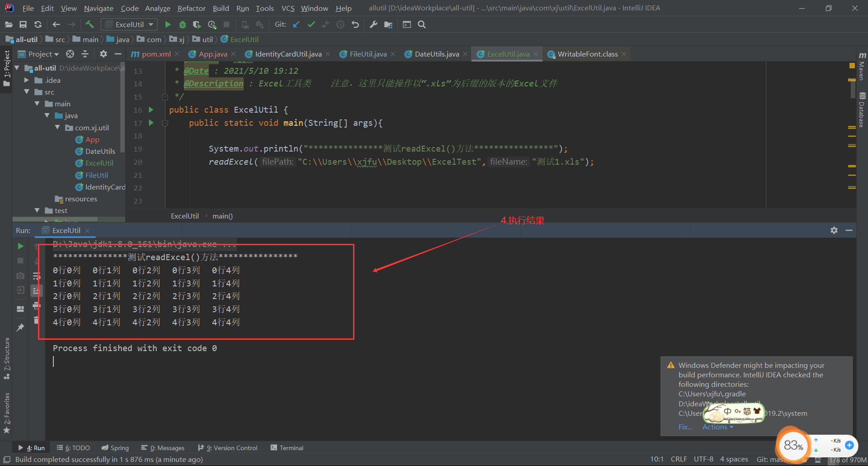Click the Fix... link in Defender notification

tap(685, 427)
